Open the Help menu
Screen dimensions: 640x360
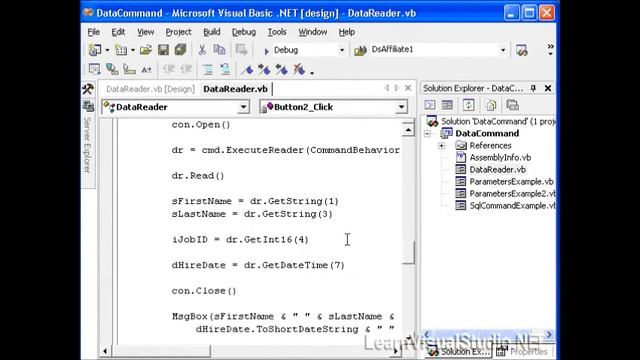tap(347, 32)
